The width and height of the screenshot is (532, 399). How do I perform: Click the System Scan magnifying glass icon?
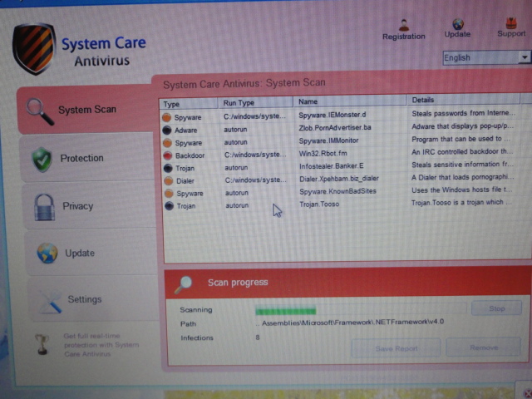40,111
